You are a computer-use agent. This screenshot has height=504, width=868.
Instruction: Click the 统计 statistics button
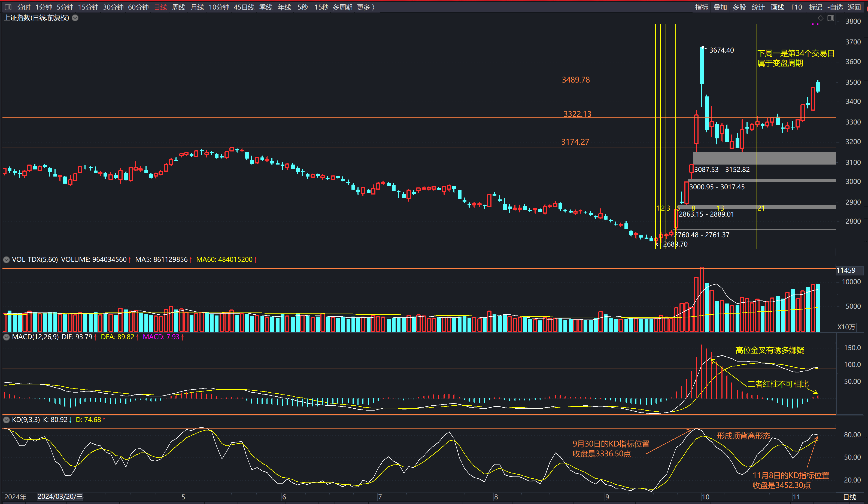(x=758, y=7)
